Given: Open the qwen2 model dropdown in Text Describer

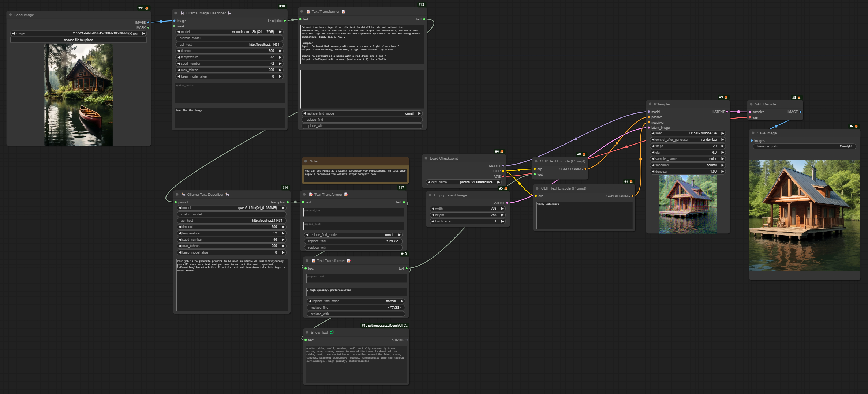Looking at the screenshot, I should click(232, 208).
